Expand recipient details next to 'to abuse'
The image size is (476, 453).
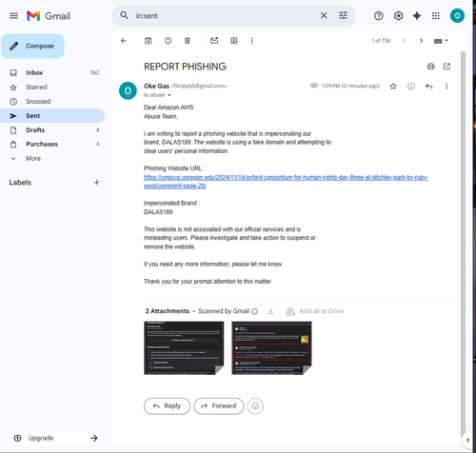(169, 95)
